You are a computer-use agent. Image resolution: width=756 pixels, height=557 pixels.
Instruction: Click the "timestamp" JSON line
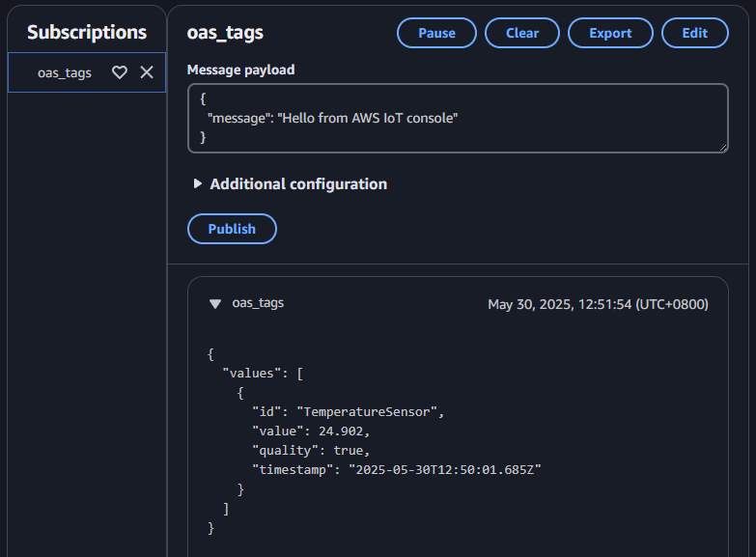(x=396, y=470)
